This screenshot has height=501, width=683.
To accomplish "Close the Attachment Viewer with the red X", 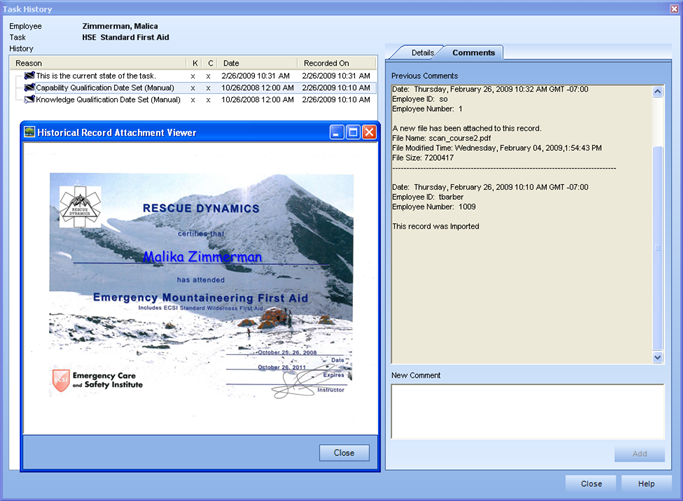I will (369, 132).
